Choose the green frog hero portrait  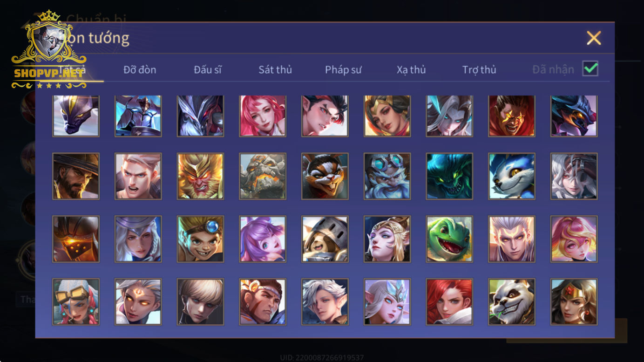coord(449,239)
